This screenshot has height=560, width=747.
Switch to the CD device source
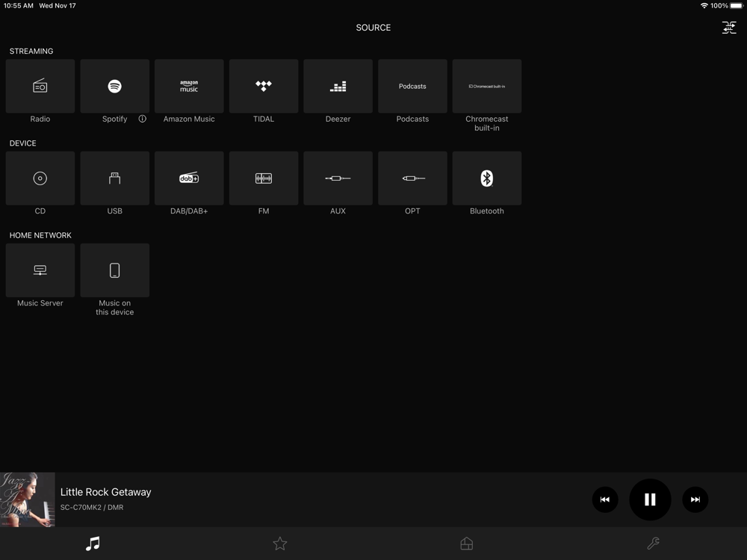click(40, 178)
